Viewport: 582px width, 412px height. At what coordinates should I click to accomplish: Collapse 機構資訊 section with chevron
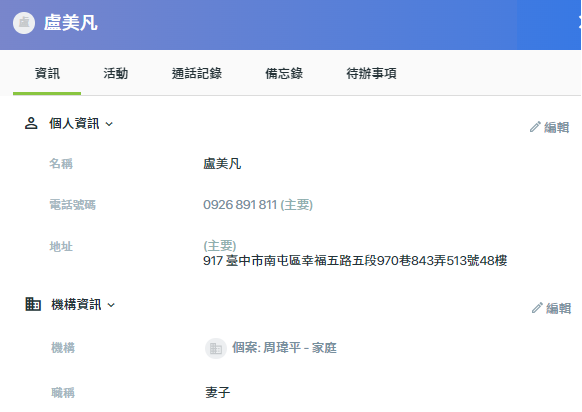pyautogui.click(x=111, y=305)
